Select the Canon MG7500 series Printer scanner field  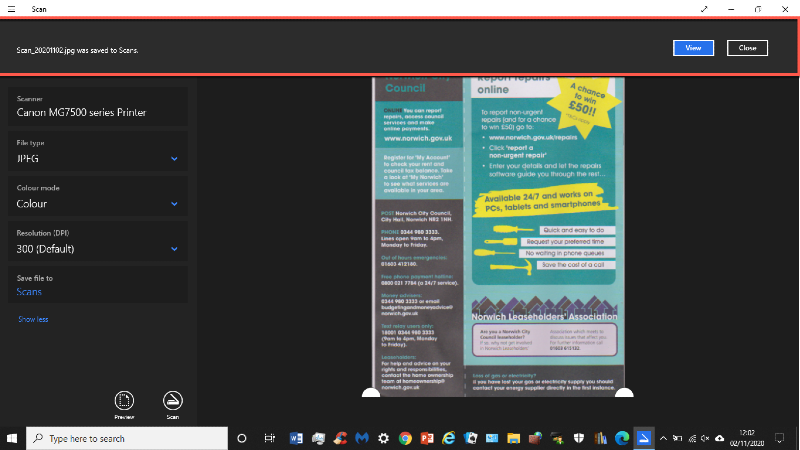coord(97,106)
